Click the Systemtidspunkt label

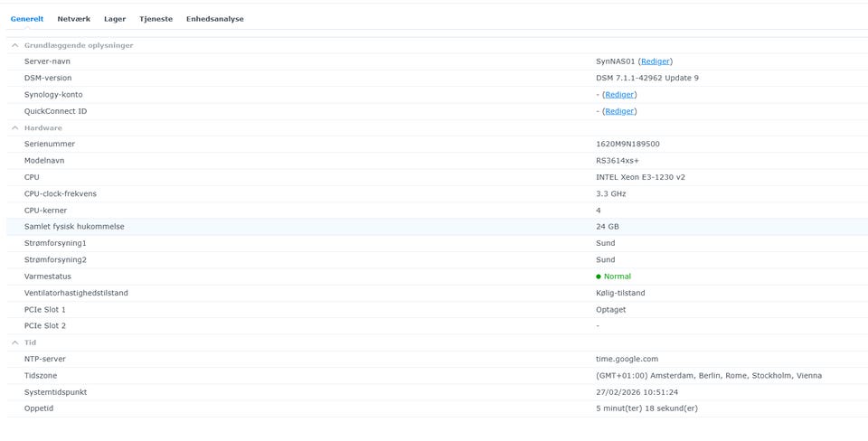(x=55, y=392)
